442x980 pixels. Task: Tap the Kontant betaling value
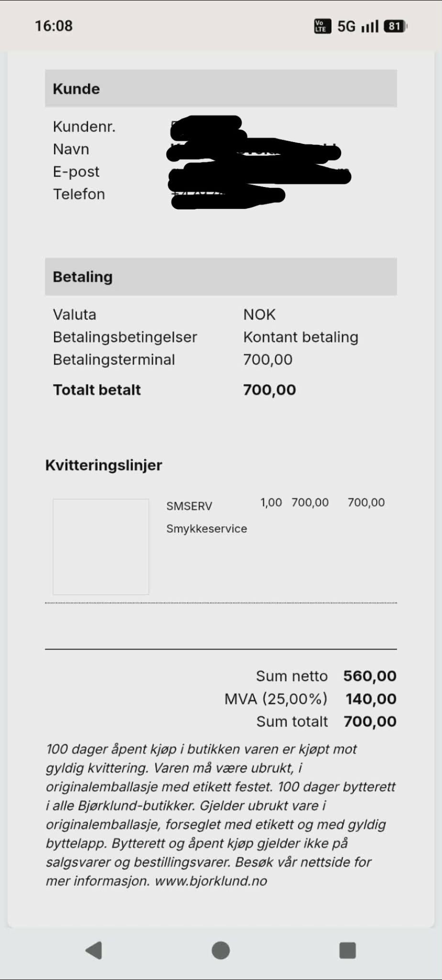[x=301, y=337]
